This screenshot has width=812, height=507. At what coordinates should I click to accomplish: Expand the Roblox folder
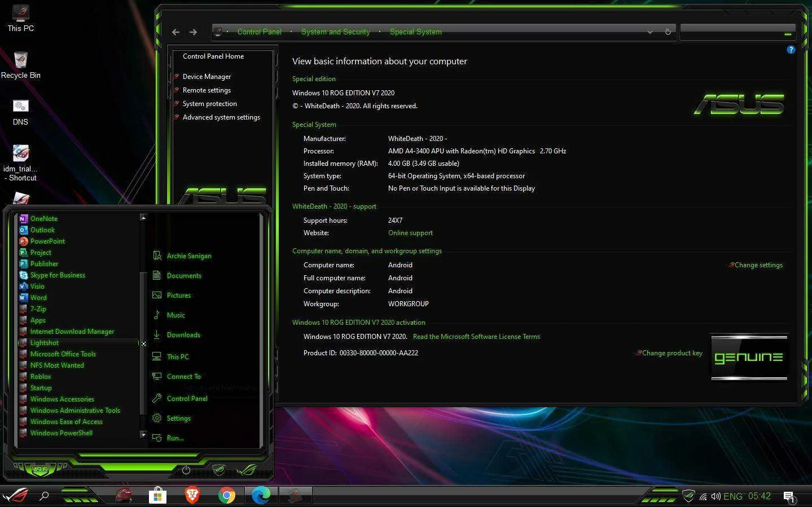35,377
